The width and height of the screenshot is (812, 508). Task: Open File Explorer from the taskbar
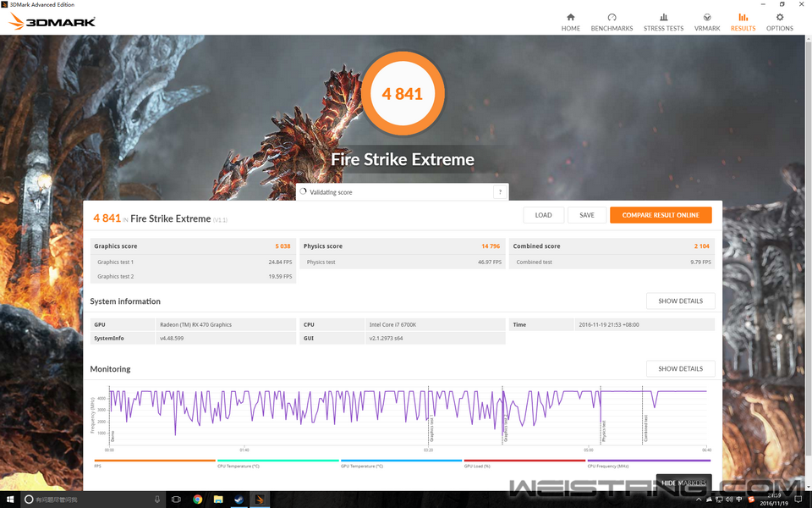218,500
